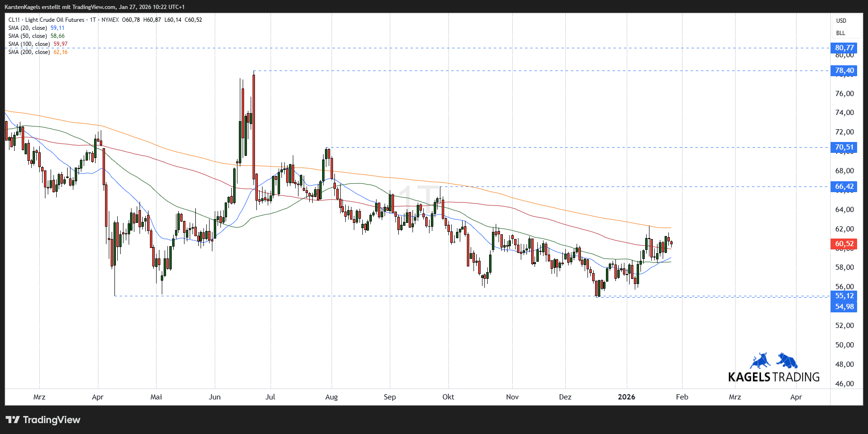This screenshot has width=868, height=434.
Task: Click the 55,12 support level label
Action: coord(844,296)
